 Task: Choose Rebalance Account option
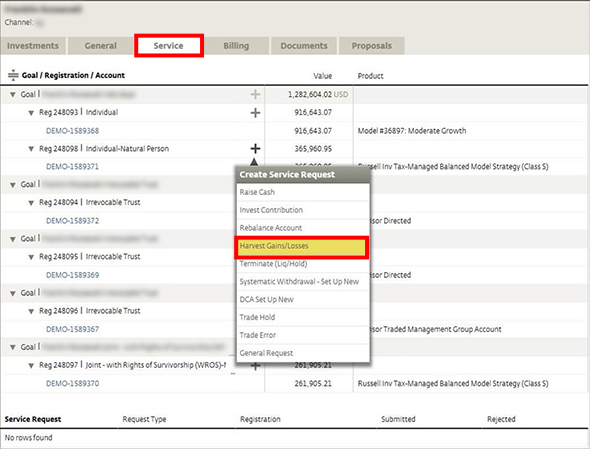coord(302,228)
